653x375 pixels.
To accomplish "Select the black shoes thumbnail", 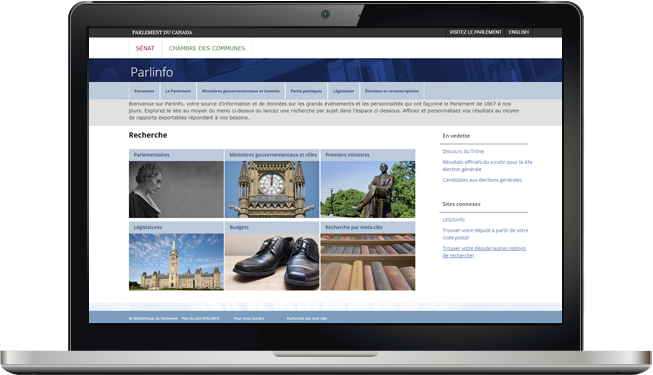I will point(272,262).
